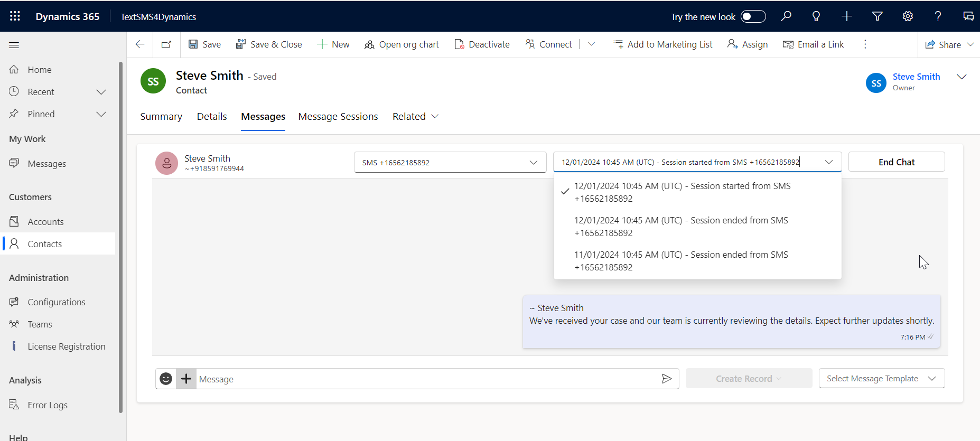Click Add to Marketing List
Viewport: 980px width, 441px height.
663,44
